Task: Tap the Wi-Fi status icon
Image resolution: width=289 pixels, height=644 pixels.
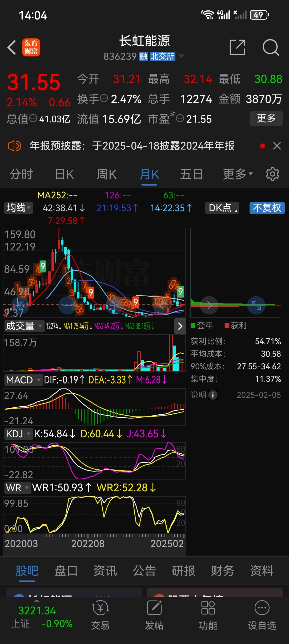Action: pyautogui.click(x=208, y=15)
